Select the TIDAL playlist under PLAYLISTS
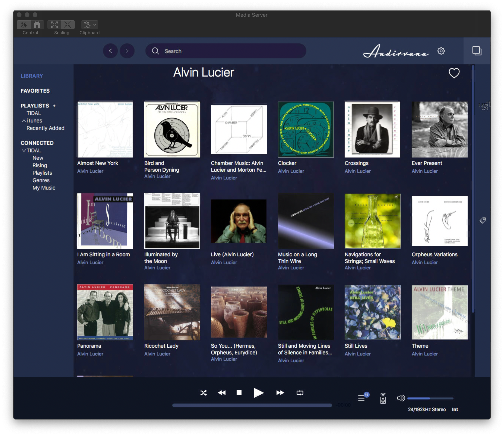 coord(34,113)
